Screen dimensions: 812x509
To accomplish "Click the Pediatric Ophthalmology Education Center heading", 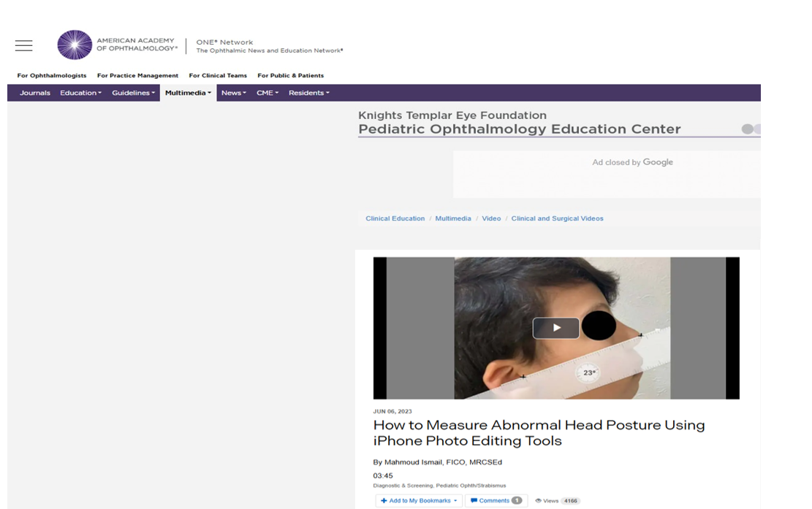I will 520,129.
